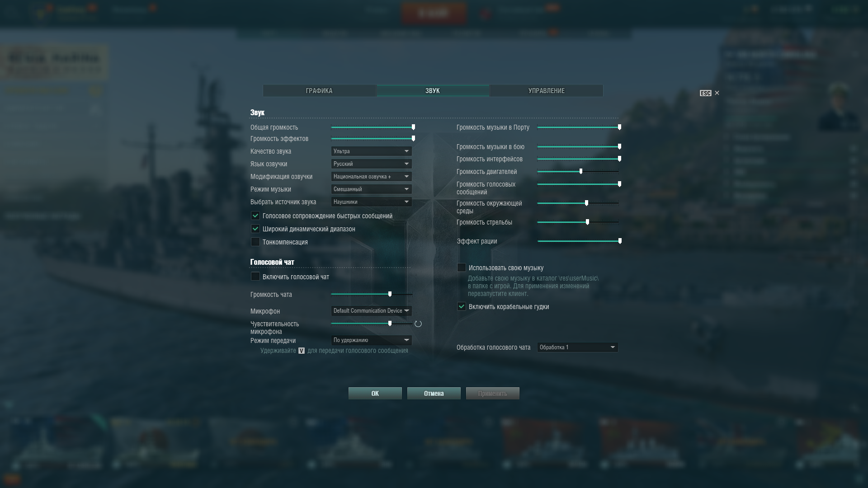Screen dimensions: 868x488
Task: Click the Отмена button
Action: pyautogui.click(x=434, y=394)
